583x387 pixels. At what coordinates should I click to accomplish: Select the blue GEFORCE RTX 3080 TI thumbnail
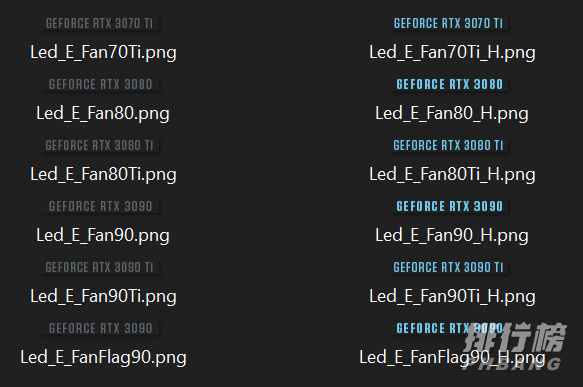(448, 145)
